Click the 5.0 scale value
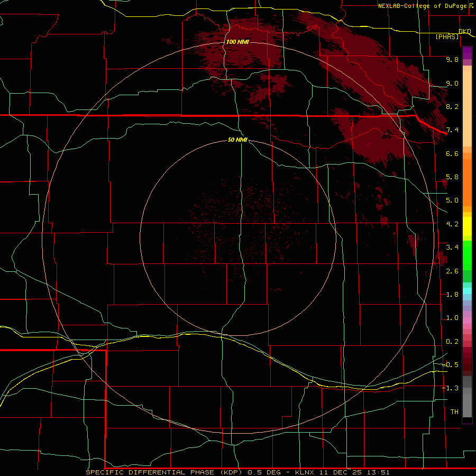Screen dimensions: 476x476 pyautogui.click(x=452, y=200)
